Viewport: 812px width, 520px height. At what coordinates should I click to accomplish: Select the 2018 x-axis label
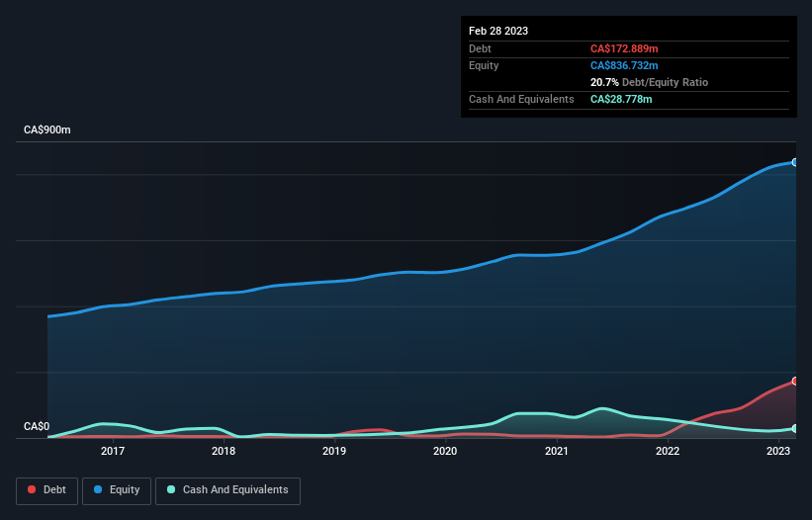pyautogui.click(x=224, y=451)
